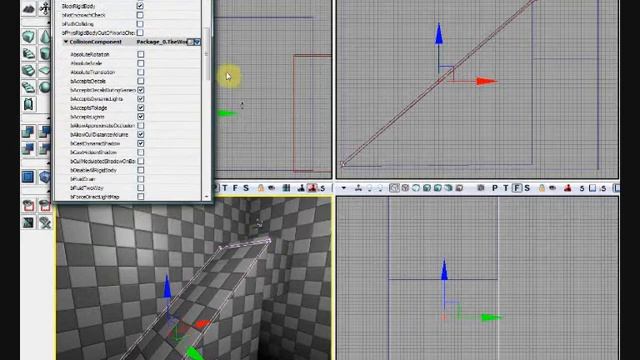Enable the bForceDirectLightMap checkbox
This screenshot has width=640, height=360.
tap(141, 197)
